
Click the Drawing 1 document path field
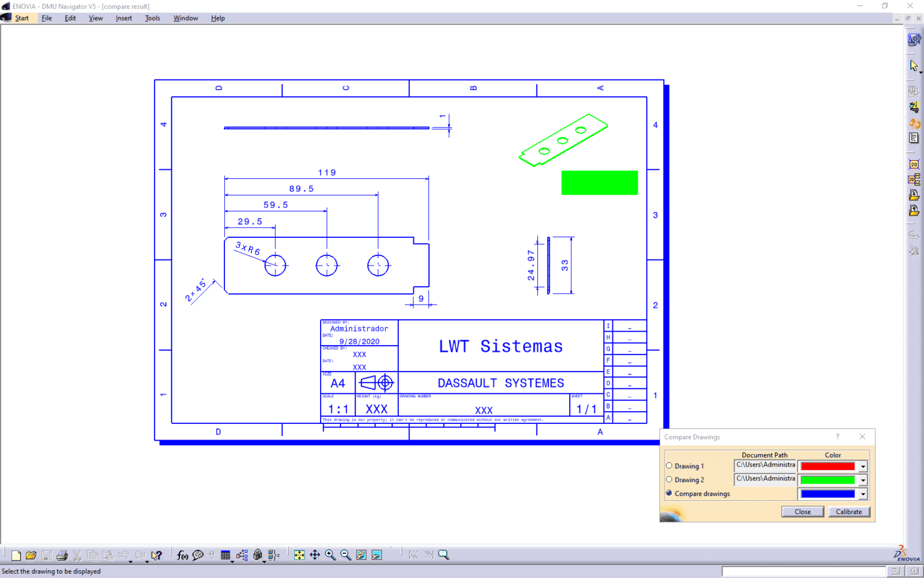[x=765, y=465]
